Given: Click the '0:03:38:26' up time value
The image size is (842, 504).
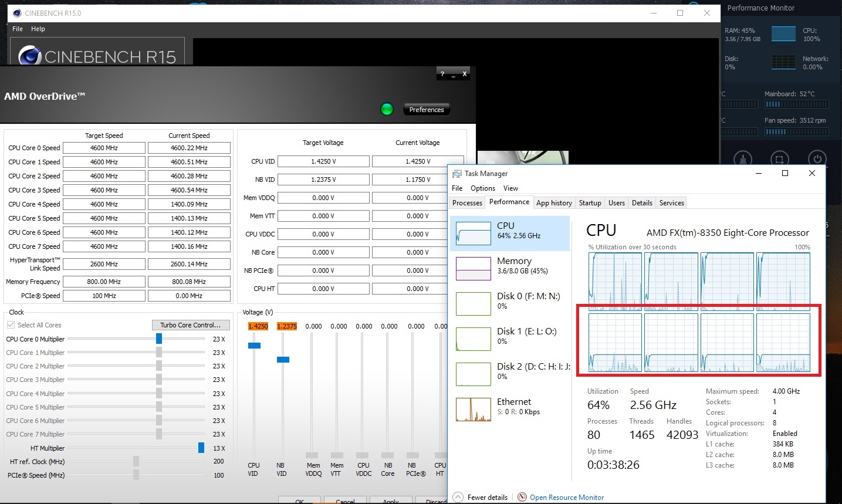Looking at the screenshot, I should pyautogui.click(x=613, y=465).
